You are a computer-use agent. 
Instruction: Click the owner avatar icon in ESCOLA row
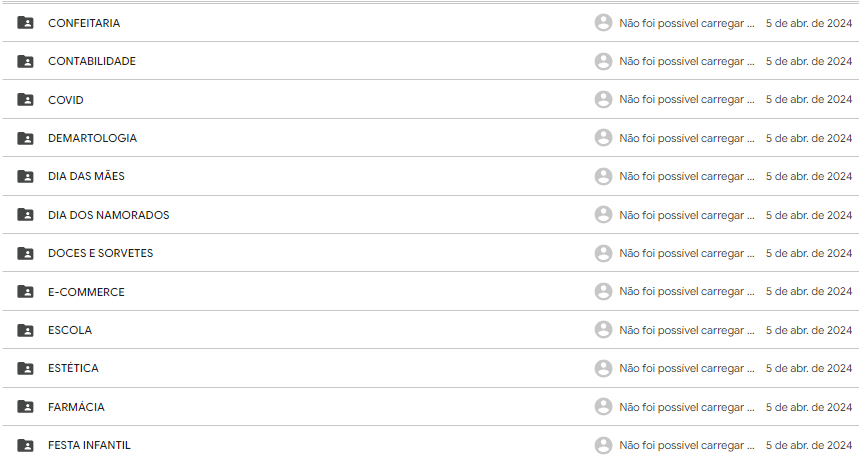tap(603, 330)
